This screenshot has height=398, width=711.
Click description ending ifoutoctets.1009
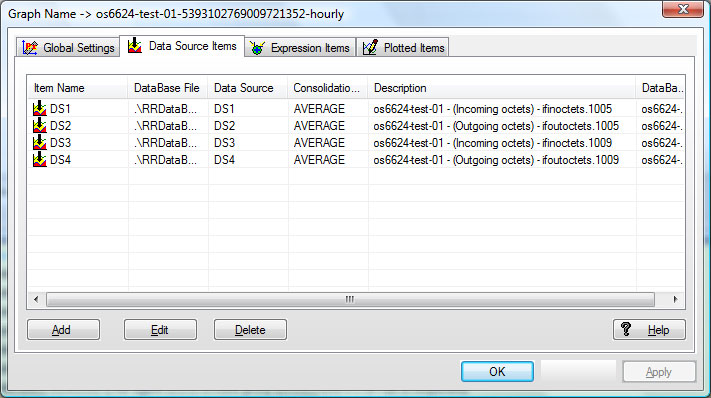click(x=496, y=160)
